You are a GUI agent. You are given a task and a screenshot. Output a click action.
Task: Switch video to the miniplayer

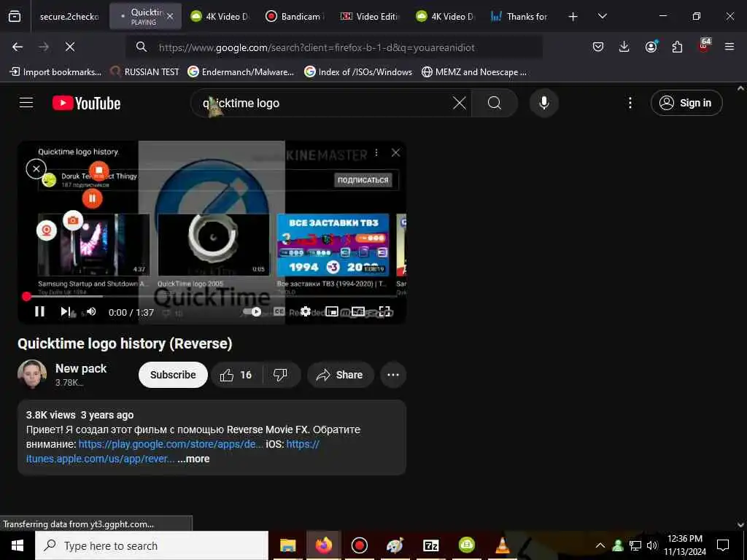coord(332,311)
